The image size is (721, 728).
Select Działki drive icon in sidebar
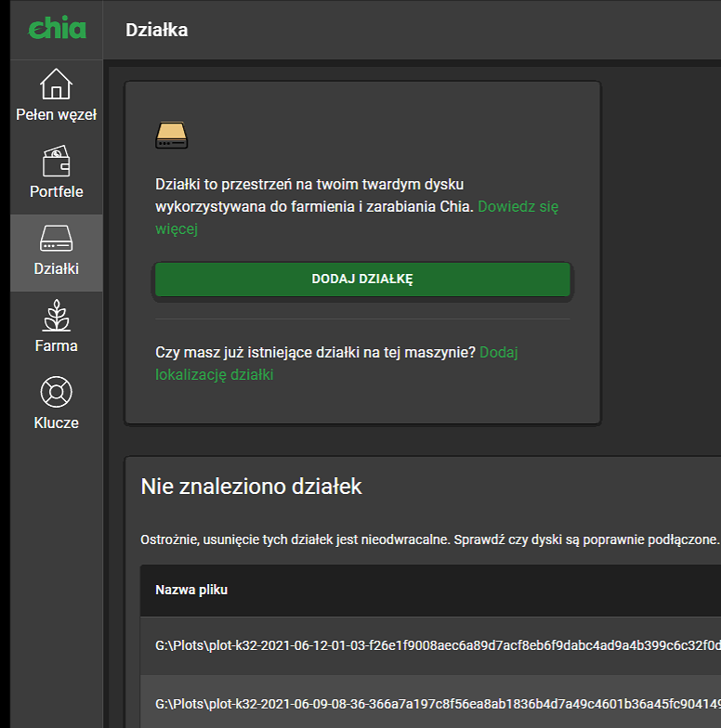(x=56, y=238)
